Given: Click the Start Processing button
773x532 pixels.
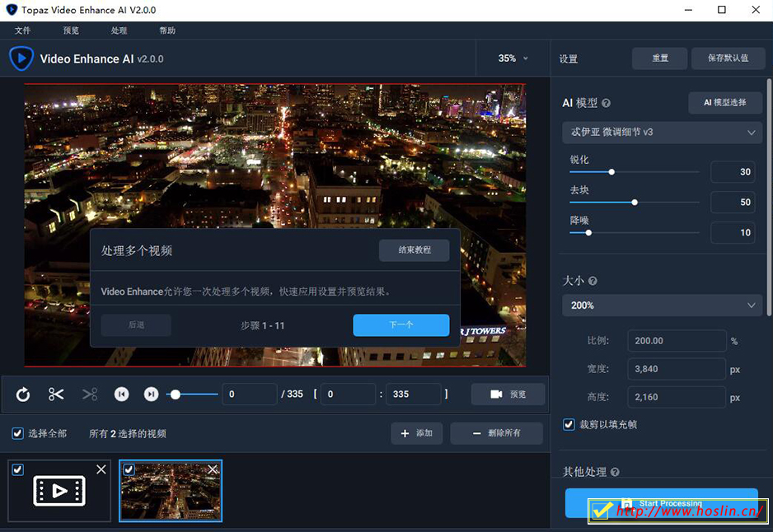Looking at the screenshot, I should 662,503.
